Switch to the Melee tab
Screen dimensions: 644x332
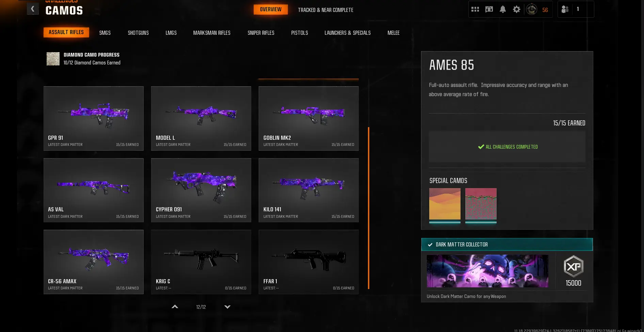tap(393, 33)
